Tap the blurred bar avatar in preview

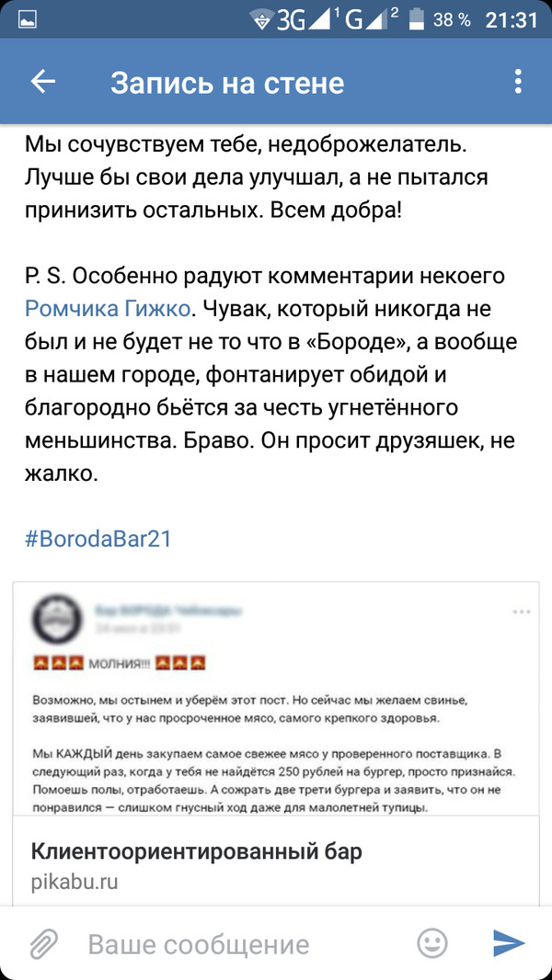[x=60, y=621]
